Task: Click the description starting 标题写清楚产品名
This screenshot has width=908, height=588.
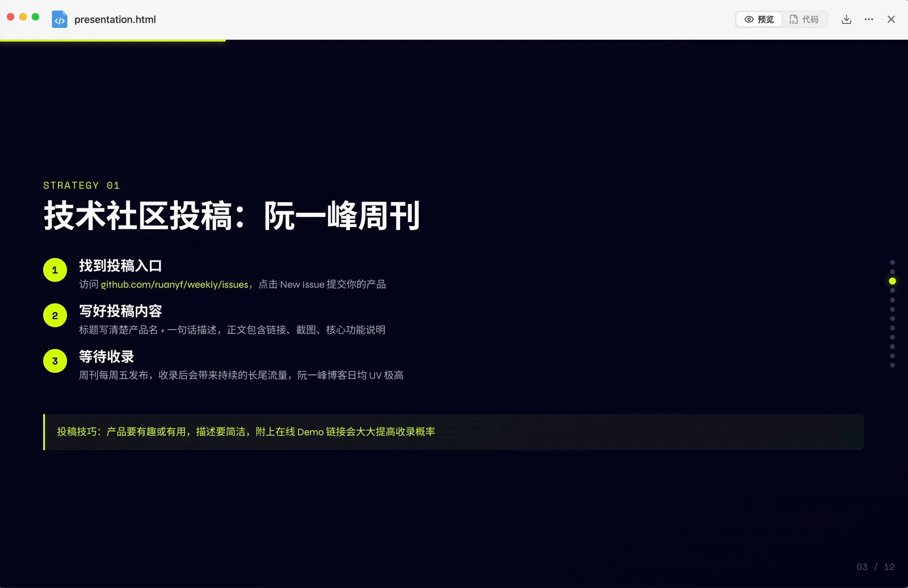Action: (x=232, y=330)
